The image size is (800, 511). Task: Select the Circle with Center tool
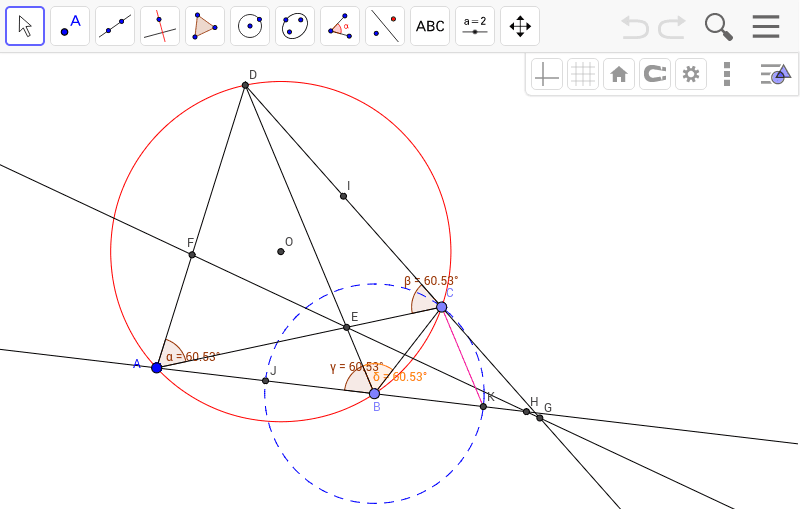tap(250, 26)
